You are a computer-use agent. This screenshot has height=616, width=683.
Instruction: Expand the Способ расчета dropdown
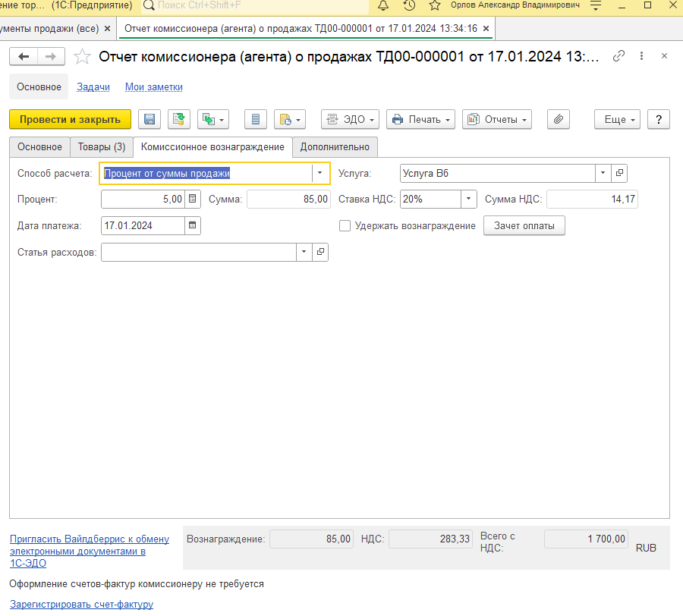pos(320,173)
